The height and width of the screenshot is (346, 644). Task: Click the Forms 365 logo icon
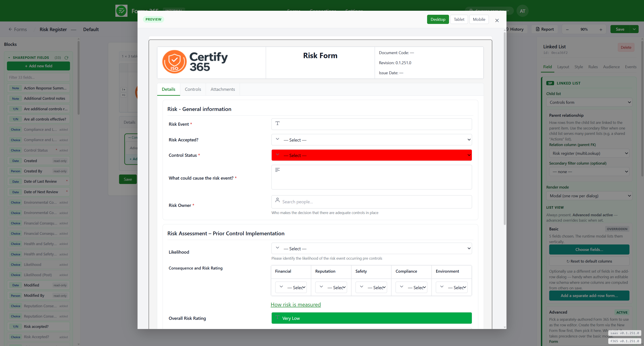tap(121, 11)
